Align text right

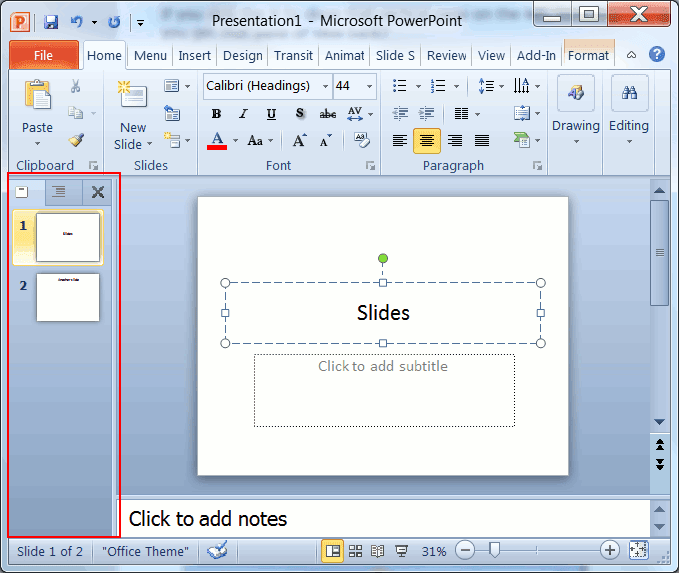(x=455, y=141)
